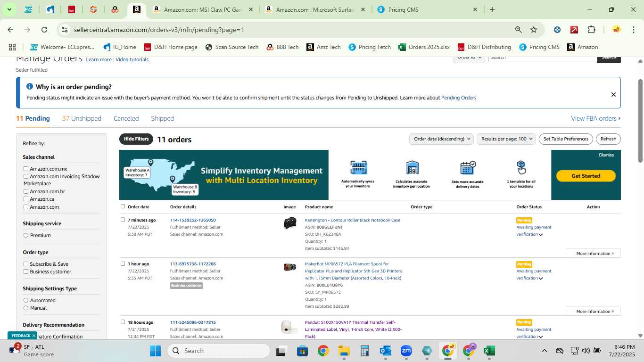Click Get Started on inventory banner

tap(586, 176)
